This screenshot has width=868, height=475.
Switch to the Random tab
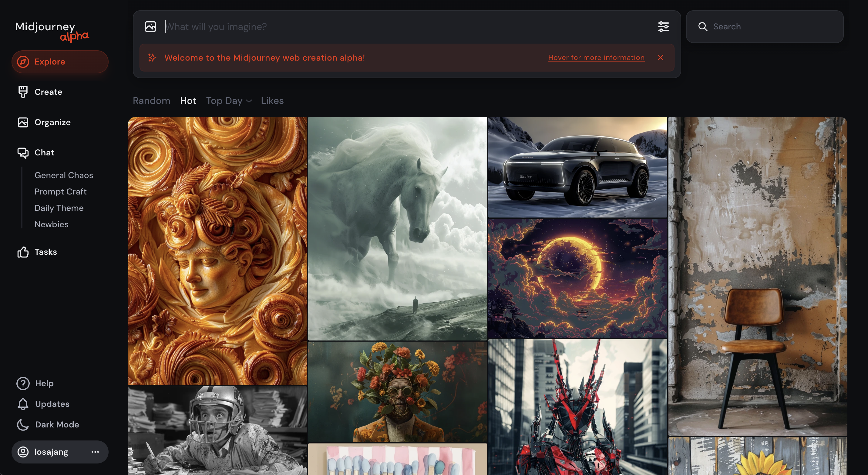pyautogui.click(x=151, y=101)
